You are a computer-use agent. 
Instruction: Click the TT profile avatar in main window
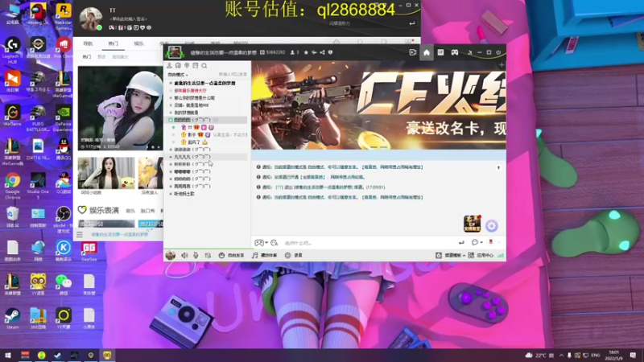(x=91, y=19)
